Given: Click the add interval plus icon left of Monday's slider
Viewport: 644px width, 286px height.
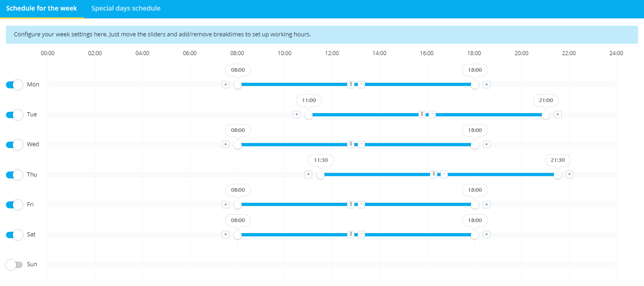Looking at the screenshot, I should tap(225, 84).
